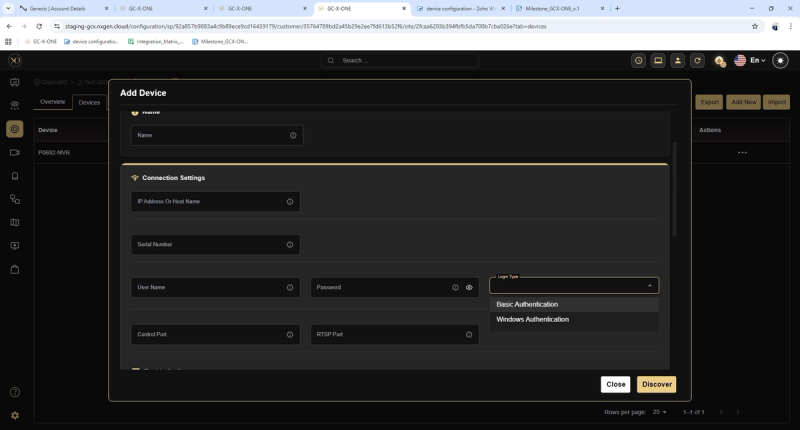The width and height of the screenshot is (800, 430).
Task: Go back using browser back arrow
Action: tap(9, 26)
